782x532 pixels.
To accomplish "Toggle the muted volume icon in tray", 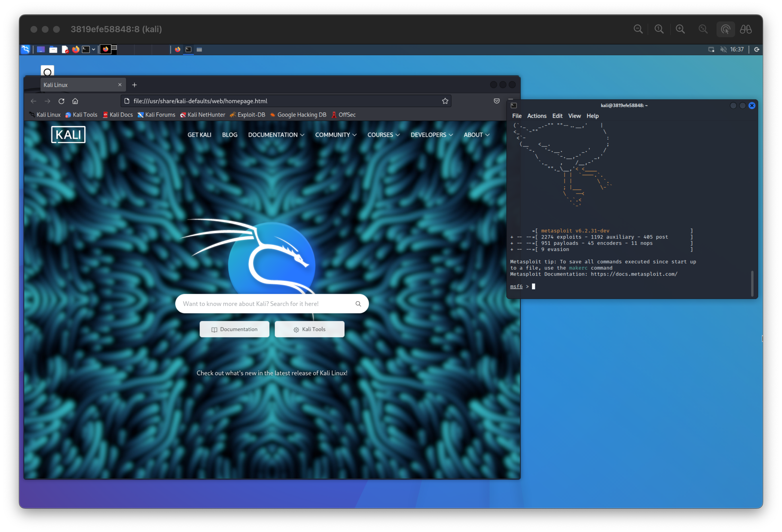I will 723,49.
